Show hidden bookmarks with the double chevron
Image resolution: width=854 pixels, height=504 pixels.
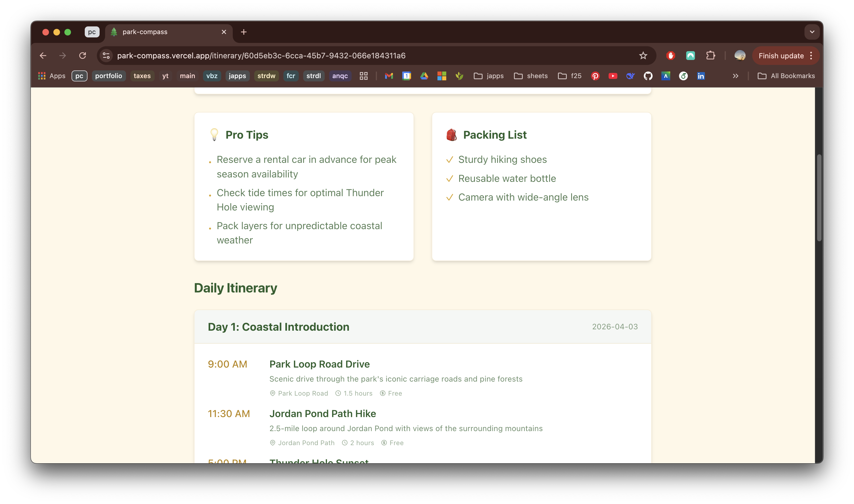(735, 76)
